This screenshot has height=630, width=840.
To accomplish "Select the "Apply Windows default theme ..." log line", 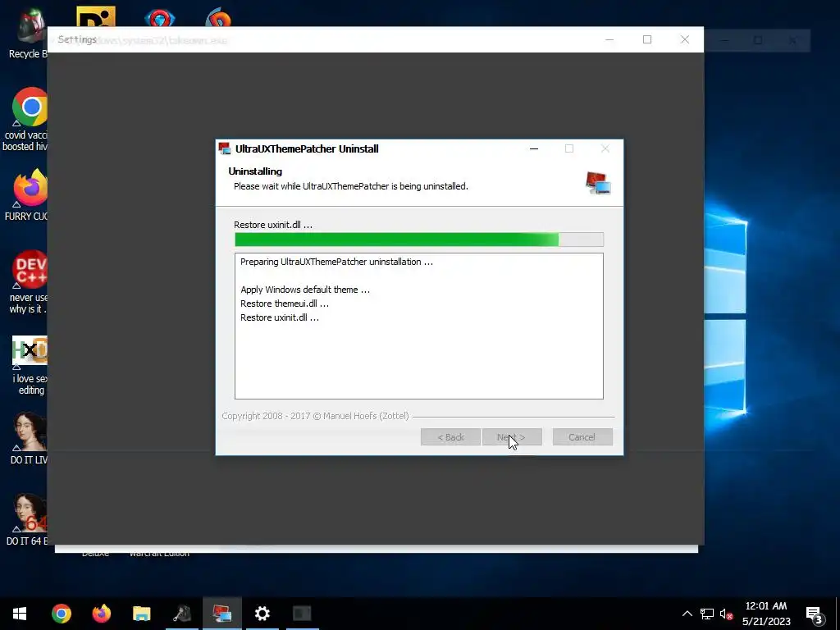I will [x=305, y=290].
